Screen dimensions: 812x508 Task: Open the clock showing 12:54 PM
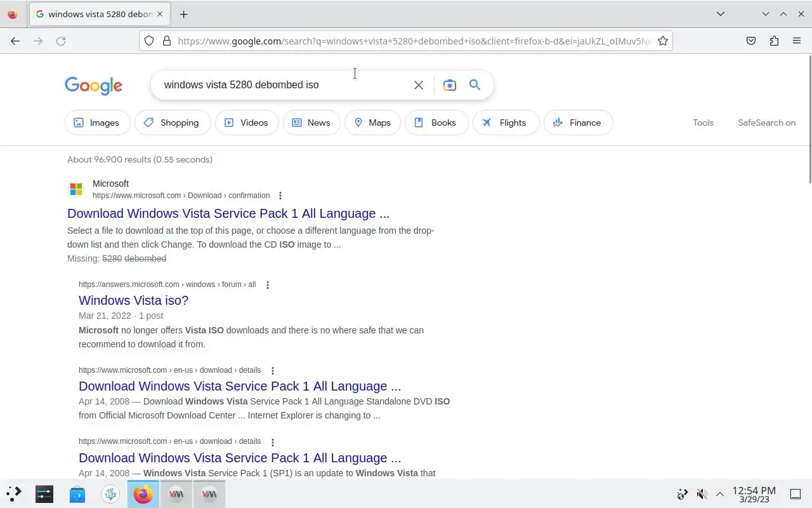(x=754, y=494)
